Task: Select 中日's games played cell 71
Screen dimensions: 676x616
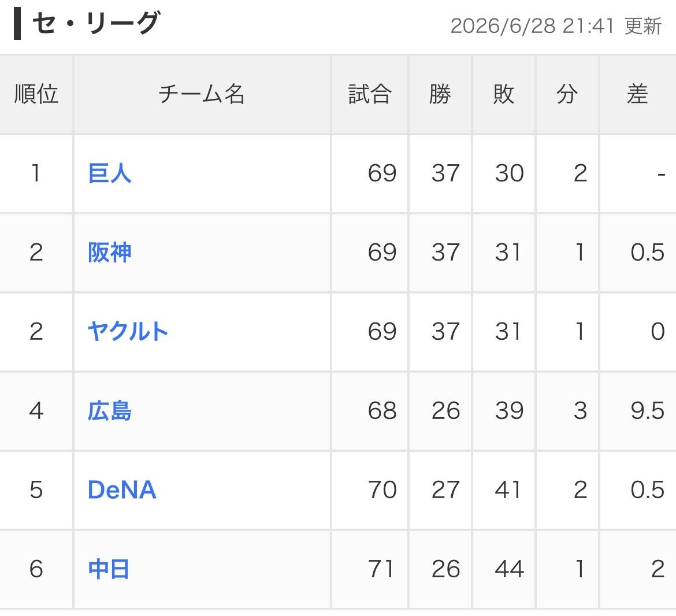Action: click(381, 569)
